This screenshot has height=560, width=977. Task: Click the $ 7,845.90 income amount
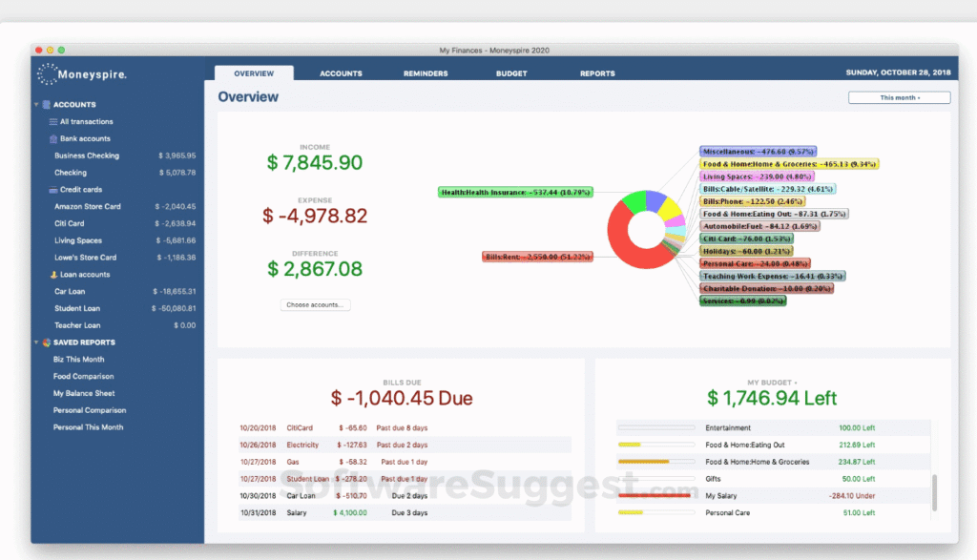[315, 162]
